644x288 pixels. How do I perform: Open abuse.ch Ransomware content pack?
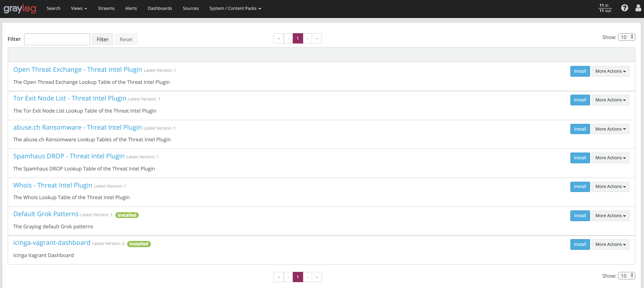pos(77,127)
